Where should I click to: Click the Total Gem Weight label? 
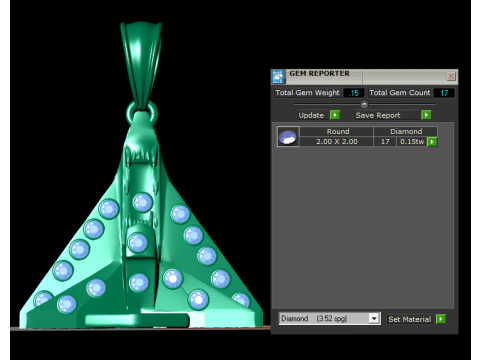click(307, 93)
